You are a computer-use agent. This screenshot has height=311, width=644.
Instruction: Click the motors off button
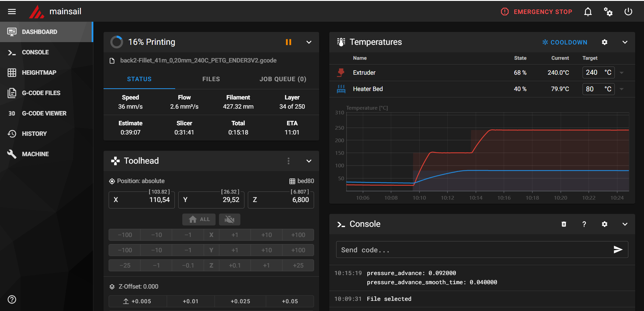(x=229, y=219)
